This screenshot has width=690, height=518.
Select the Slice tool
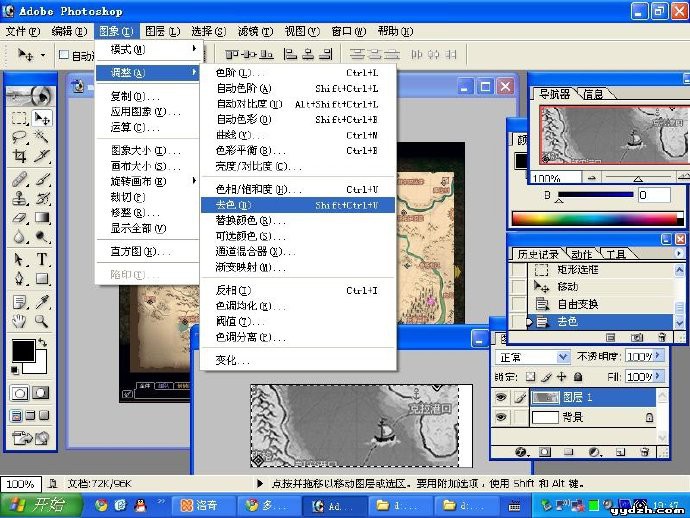pos(42,155)
